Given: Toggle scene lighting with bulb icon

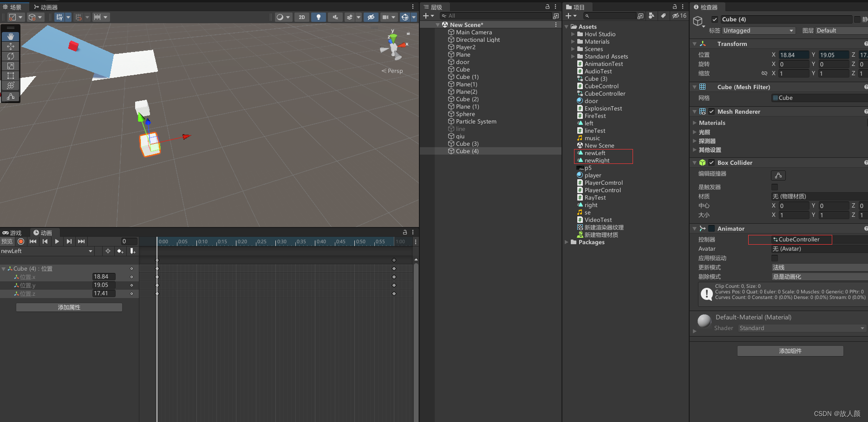Looking at the screenshot, I should click(x=318, y=17).
